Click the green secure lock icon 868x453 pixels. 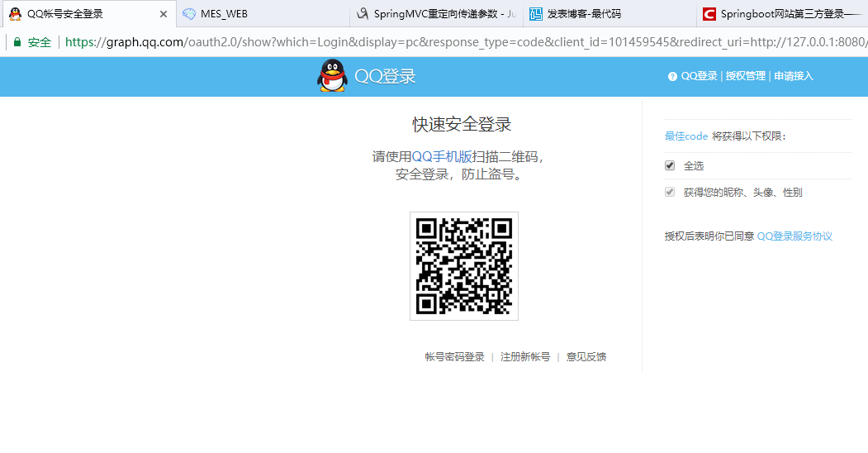(x=17, y=42)
